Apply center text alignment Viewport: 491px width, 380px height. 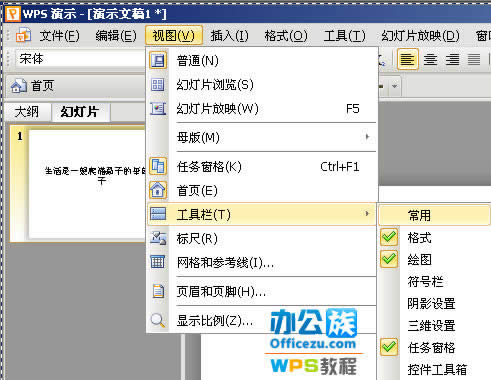pyautogui.click(x=430, y=60)
